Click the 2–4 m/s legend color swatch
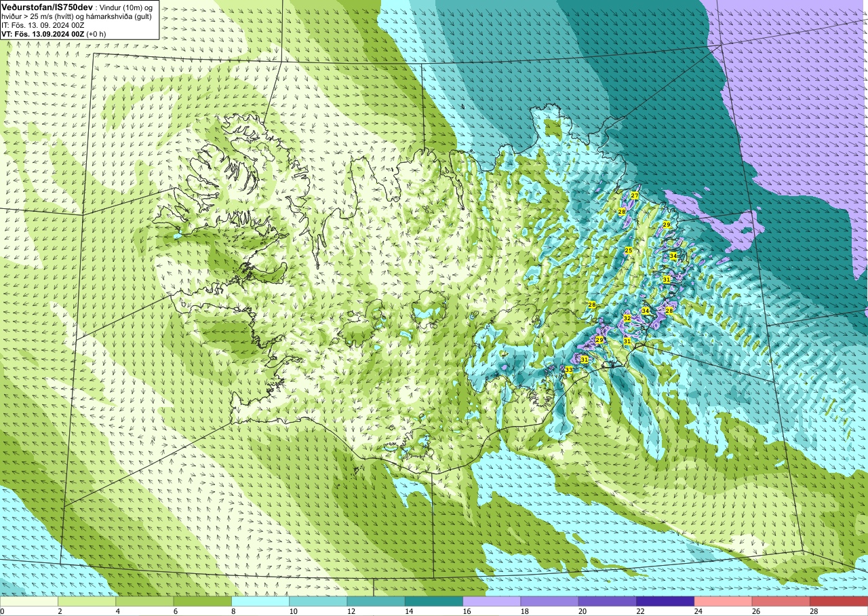Viewport: 868px width, 616px height. click(x=87, y=601)
